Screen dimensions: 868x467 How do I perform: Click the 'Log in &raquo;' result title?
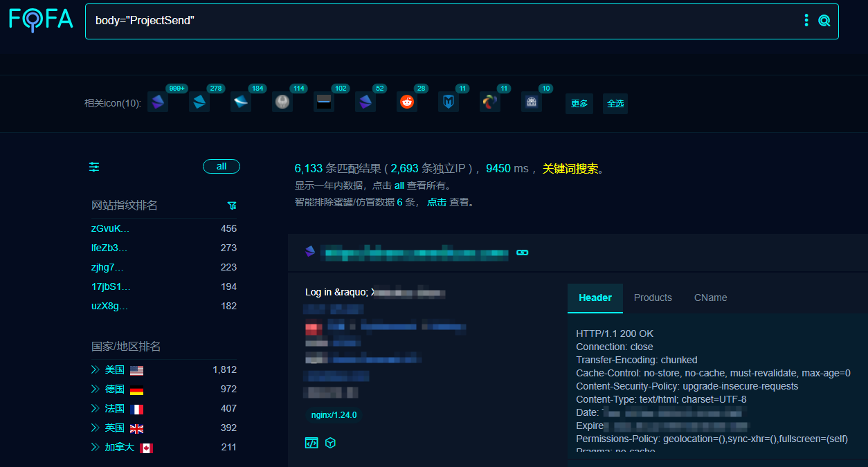click(336, 292)
